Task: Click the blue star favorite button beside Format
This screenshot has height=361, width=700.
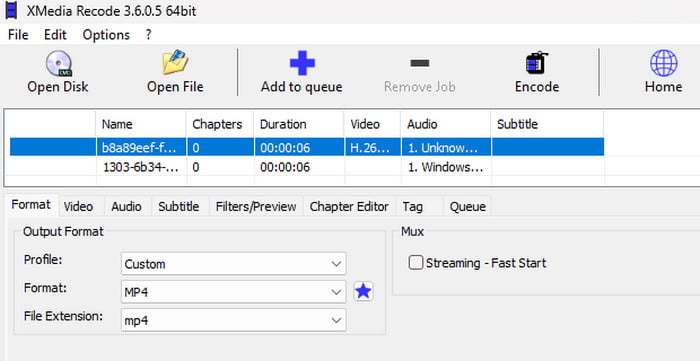Action: coord(363,292)
